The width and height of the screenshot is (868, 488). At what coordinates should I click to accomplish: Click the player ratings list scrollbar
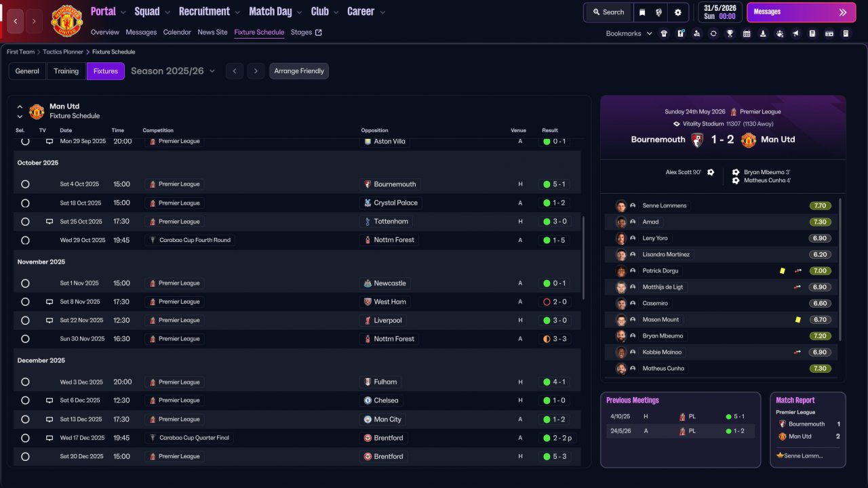(x=840, y=269)
